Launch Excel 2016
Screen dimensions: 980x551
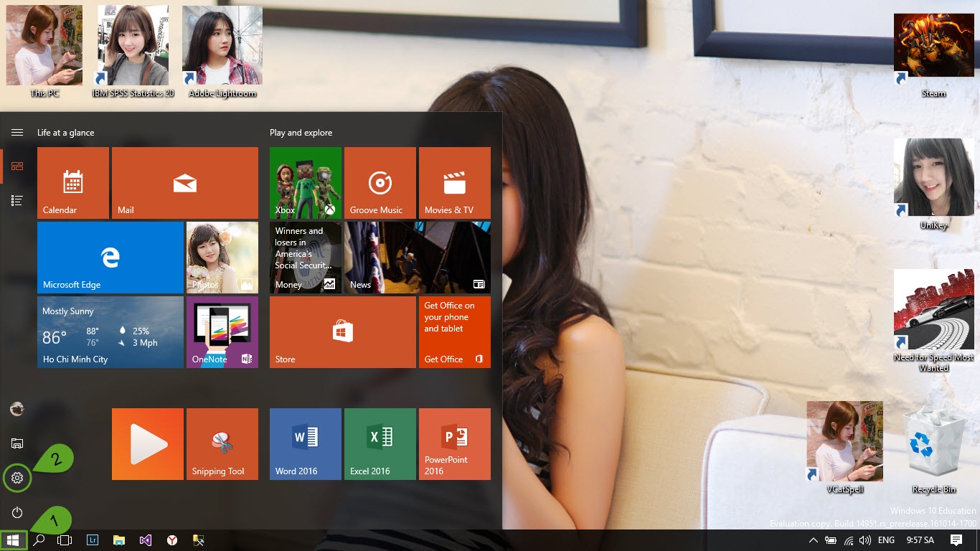pos(380,443)
